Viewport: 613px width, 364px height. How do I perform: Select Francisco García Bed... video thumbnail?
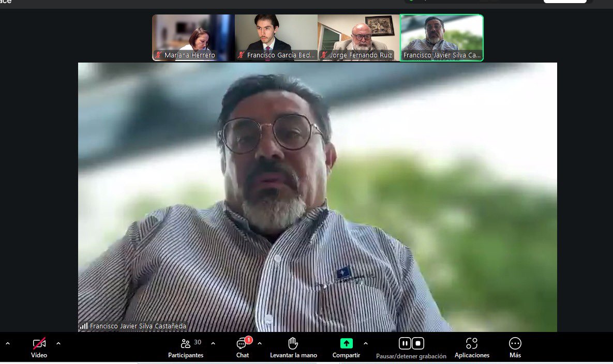[x=276, y=38]
